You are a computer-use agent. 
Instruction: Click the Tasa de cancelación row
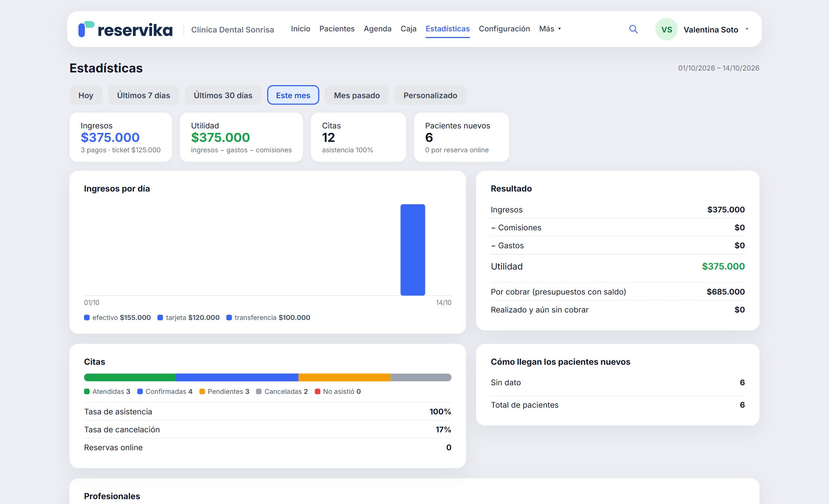pyautogui.click(x=267, y=429)
